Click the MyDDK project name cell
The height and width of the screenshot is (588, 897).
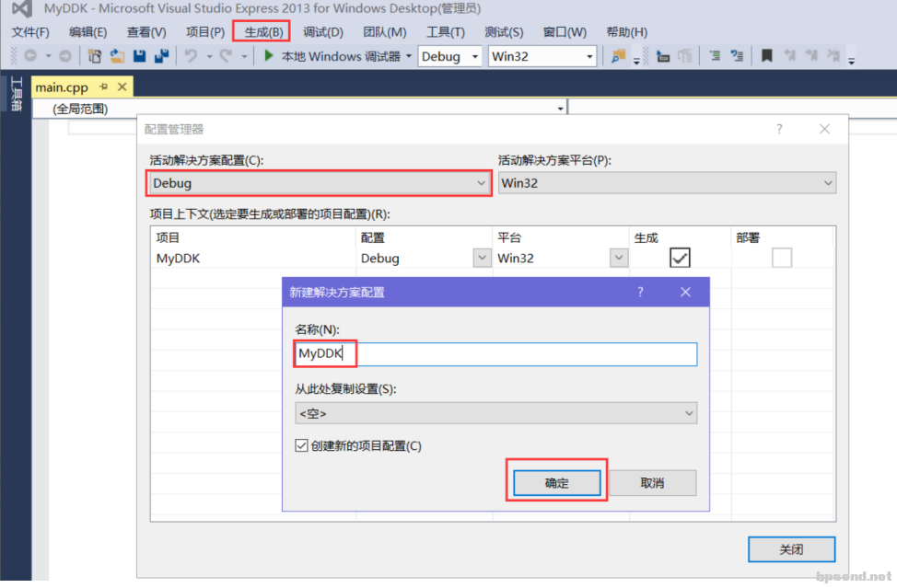click(x=178, y=259)
